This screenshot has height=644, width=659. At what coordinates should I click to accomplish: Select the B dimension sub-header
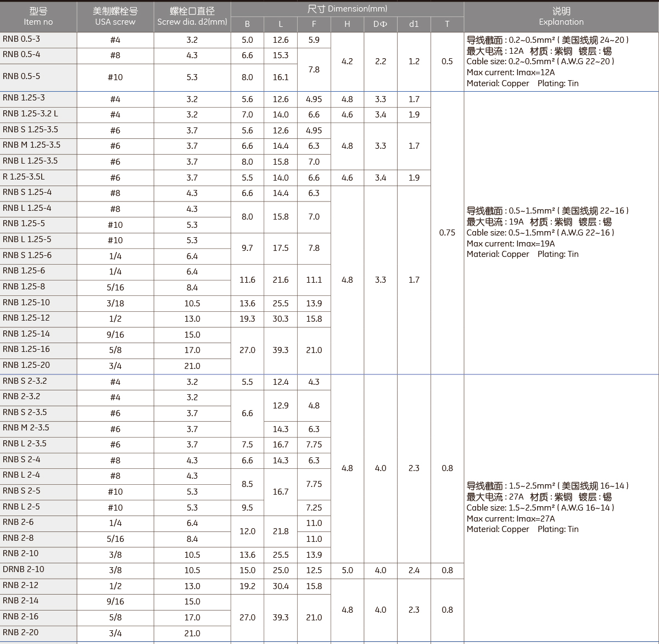click(247, 24)
